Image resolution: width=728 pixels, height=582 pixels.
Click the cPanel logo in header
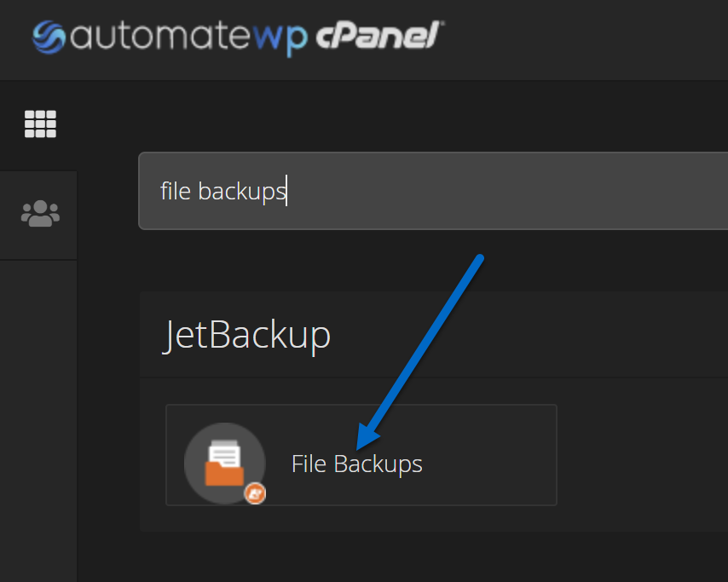(x=380, y=36)
